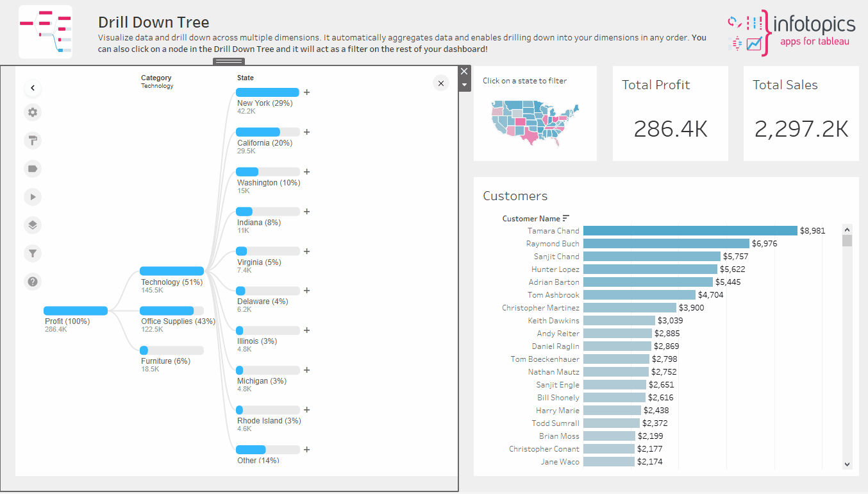This screenshot has height=494, width=868.
Task: Click the Profit root node bar
Action: pyautogui.click(x=76, y=311)
